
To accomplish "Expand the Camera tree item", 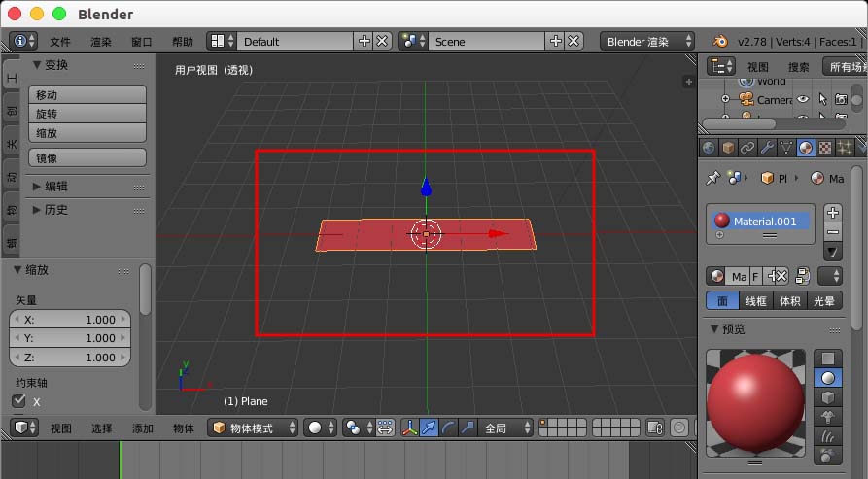I will [725, 99].
